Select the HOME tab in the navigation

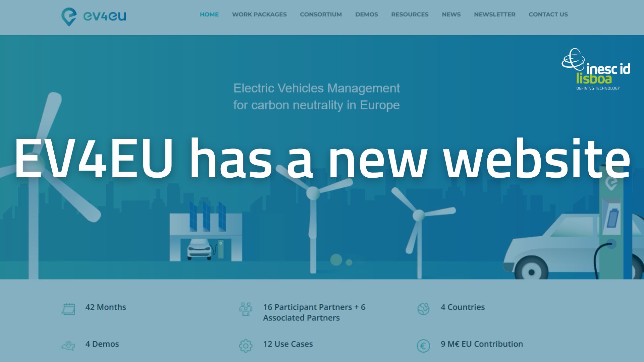(x=209, y=14)
